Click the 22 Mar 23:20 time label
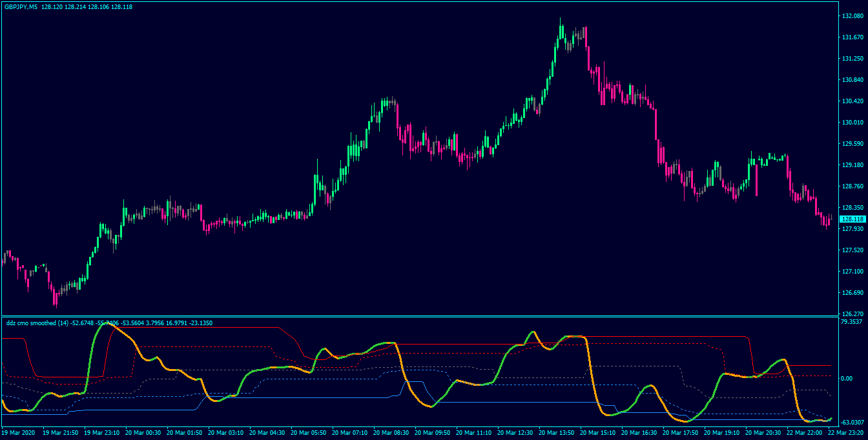This screenshot has height=440, width=868. [x=847, y=432]
